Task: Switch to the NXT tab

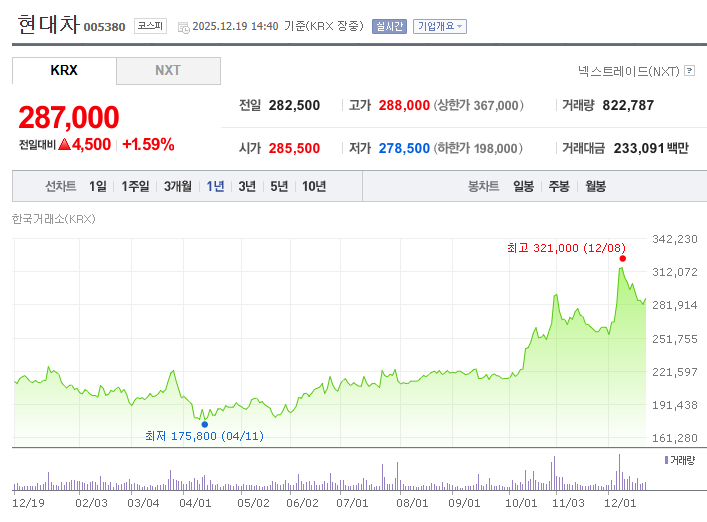Action: click(168, 70)
